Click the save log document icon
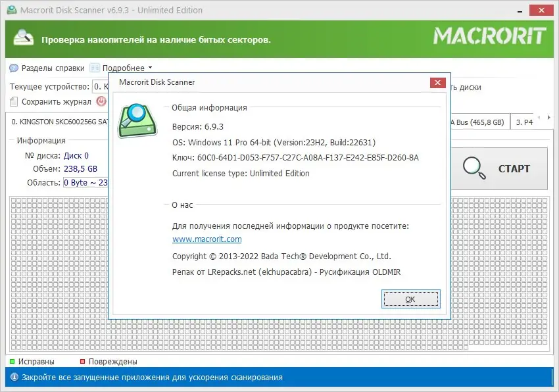This screenshot has height=392, width=559. [x=14, y=102]
